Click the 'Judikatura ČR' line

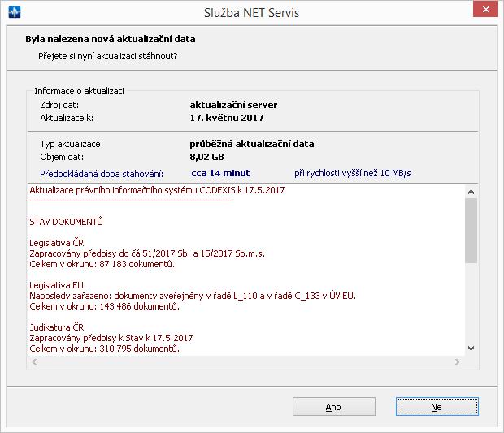click(57, 327)
